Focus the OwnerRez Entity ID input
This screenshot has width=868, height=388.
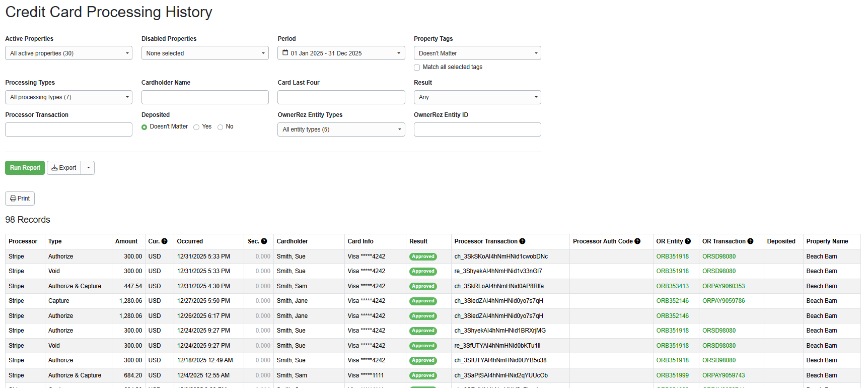477,130
